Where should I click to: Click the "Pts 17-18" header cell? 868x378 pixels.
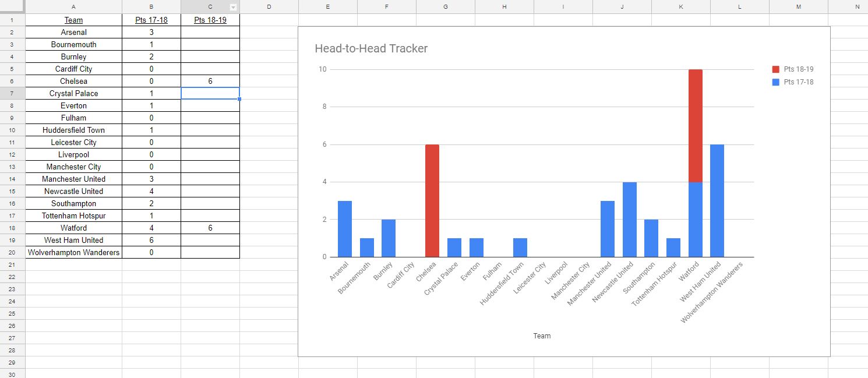[x=151, y=20]
